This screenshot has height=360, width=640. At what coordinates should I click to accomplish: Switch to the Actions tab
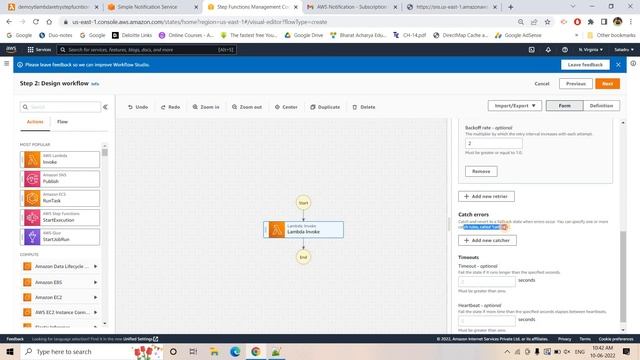(35, 122)
